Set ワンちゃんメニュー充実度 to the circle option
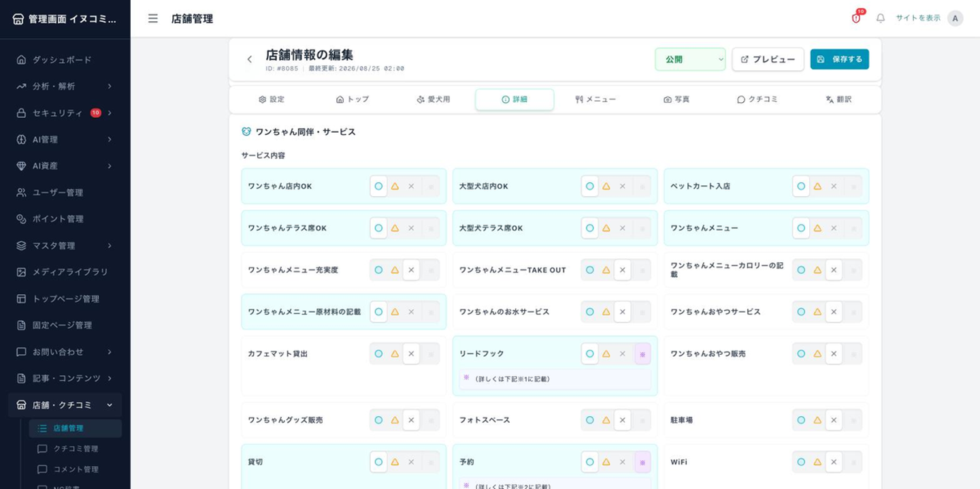 pos(378,270)
